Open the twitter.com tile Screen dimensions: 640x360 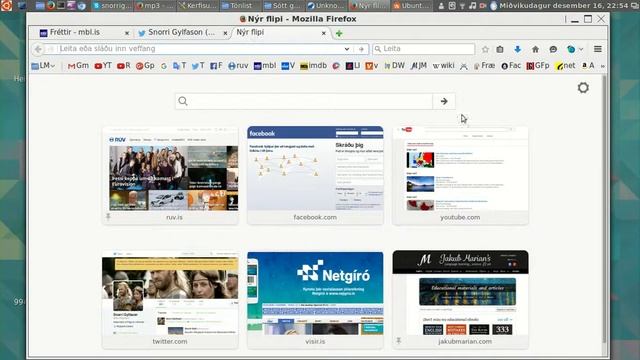170,300
